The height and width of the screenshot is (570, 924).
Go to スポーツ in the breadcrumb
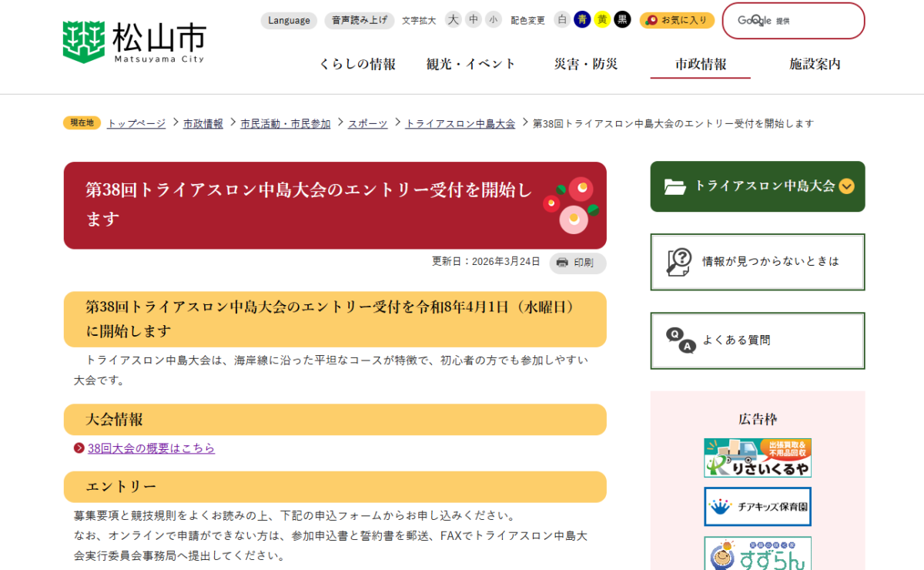pos(367,124)
